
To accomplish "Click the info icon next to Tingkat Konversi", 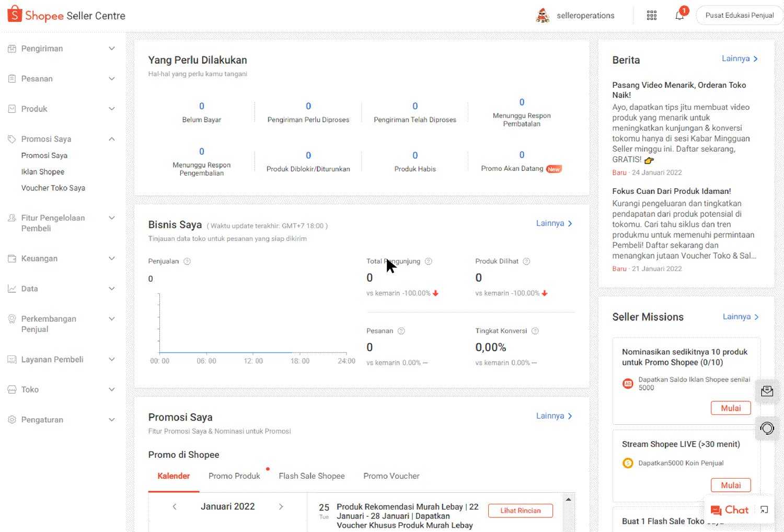I will pyautogui.click(x=535, y=331).
